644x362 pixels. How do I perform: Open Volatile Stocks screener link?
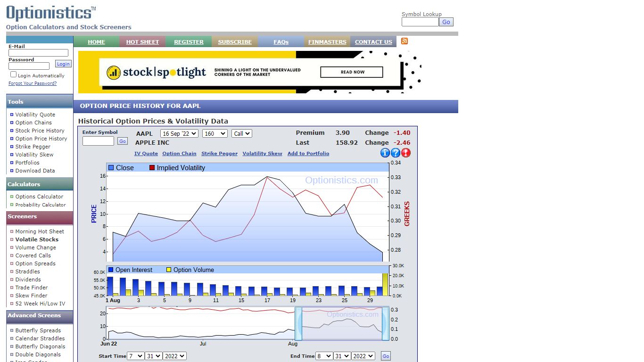(37, 239)
